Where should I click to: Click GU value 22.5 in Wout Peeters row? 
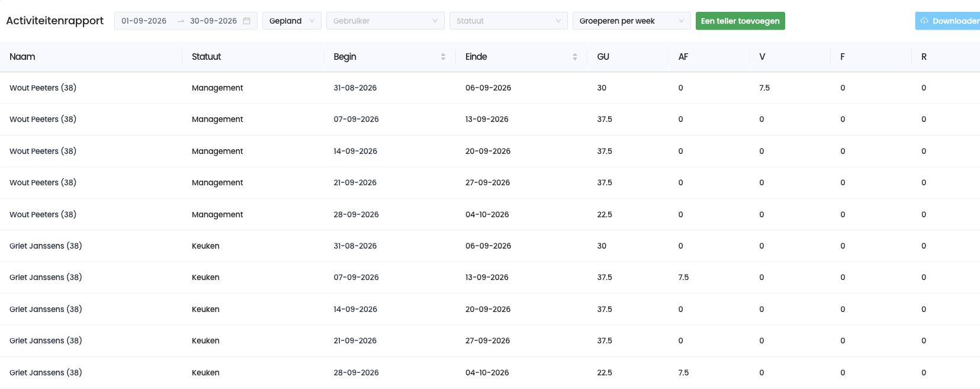pos(605,214)
